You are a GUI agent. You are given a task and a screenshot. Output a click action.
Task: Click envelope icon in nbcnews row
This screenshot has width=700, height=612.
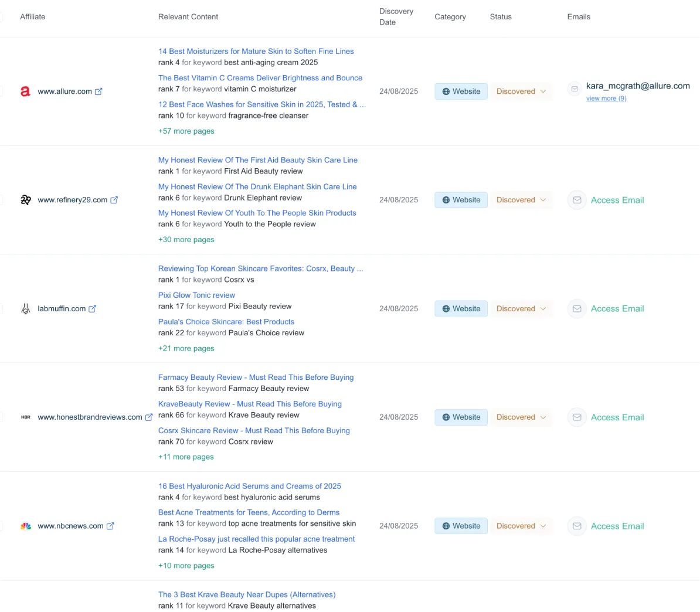pos(577,526)
